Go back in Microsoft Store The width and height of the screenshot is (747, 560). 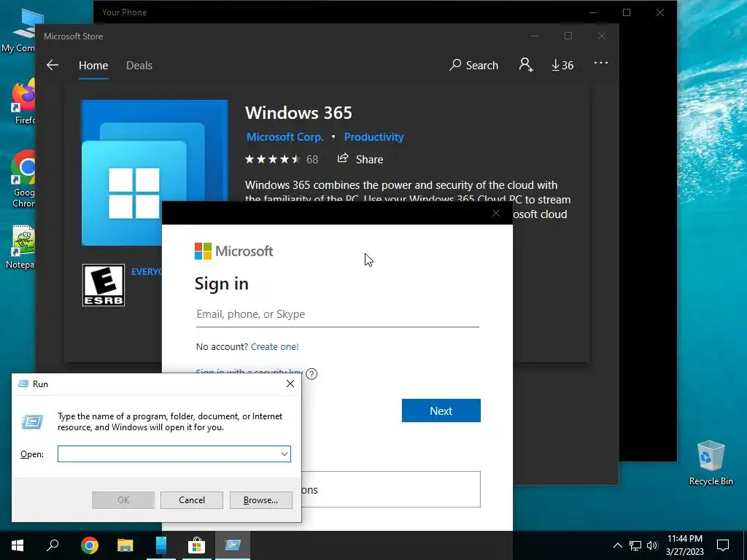pyautogui.click(x=53, y=65)
